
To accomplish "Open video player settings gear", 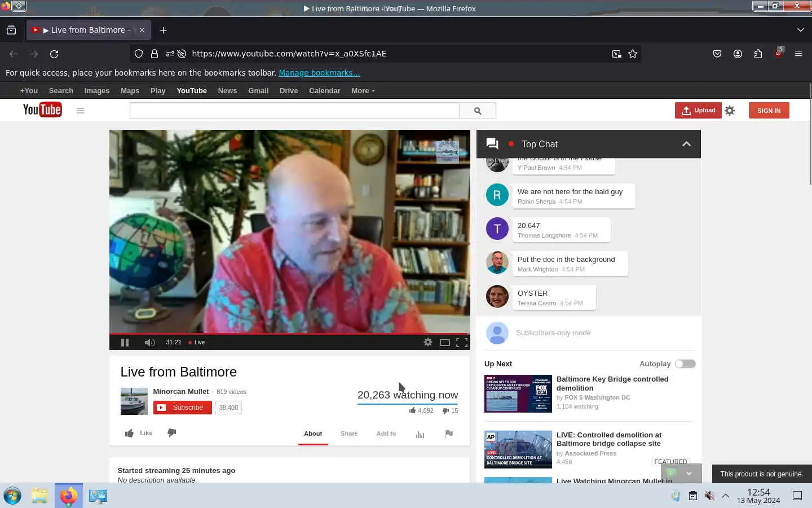I will tap(428, 342).
